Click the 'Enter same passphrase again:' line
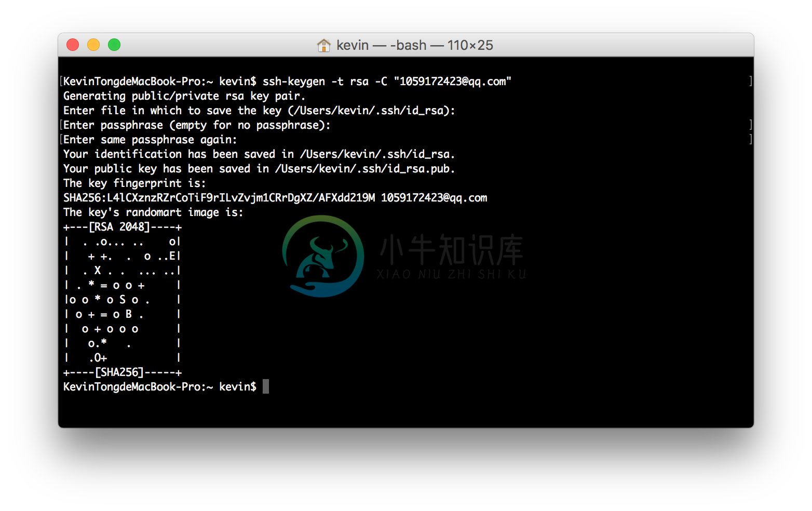 tap(150, 140)
